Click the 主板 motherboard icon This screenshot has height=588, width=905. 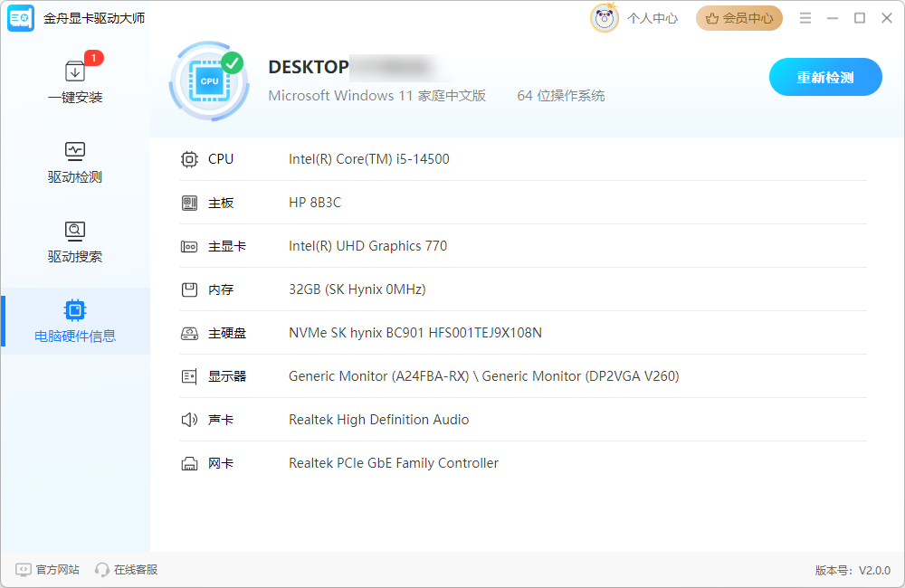click(189, 203)
